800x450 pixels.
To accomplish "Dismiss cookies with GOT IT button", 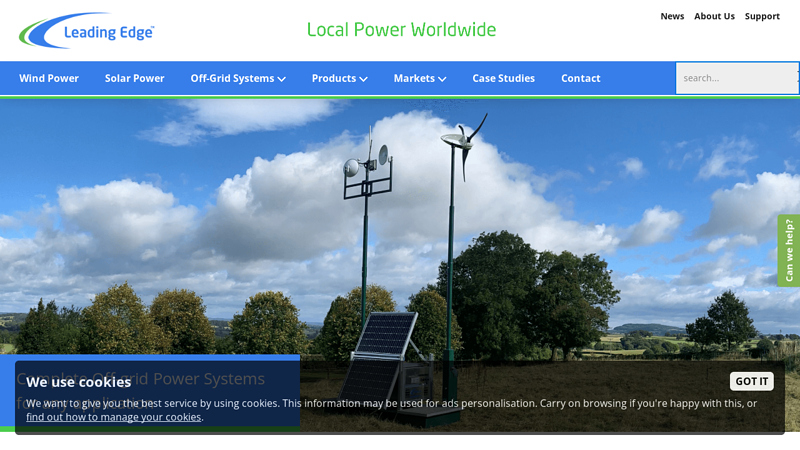I will pyautogui.click(x=752, y=381).
